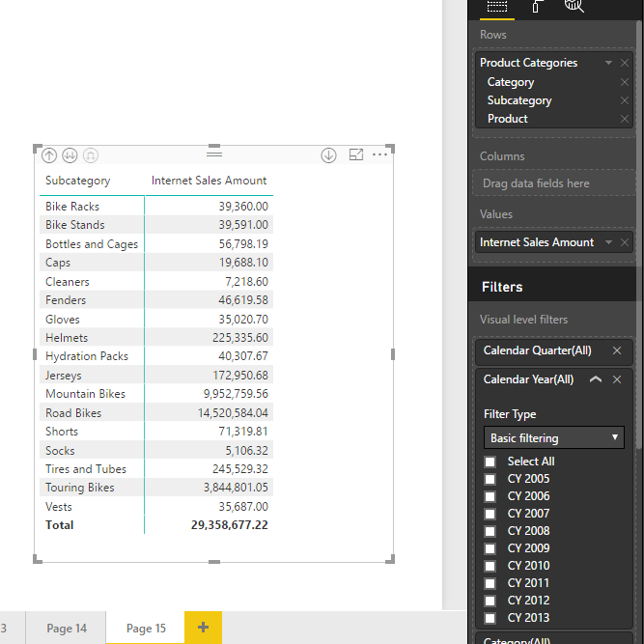Switch to Fields pane tab icon

(497, 7)
